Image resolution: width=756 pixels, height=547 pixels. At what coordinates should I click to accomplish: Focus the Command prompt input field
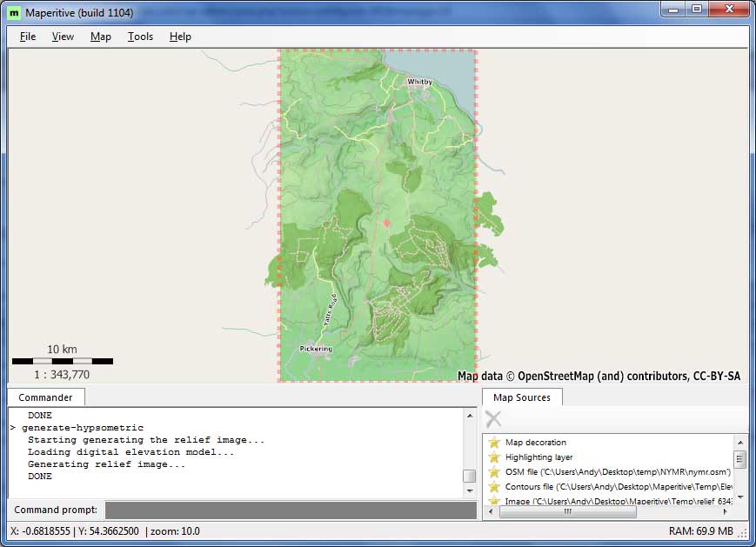[x=291, y=510]
